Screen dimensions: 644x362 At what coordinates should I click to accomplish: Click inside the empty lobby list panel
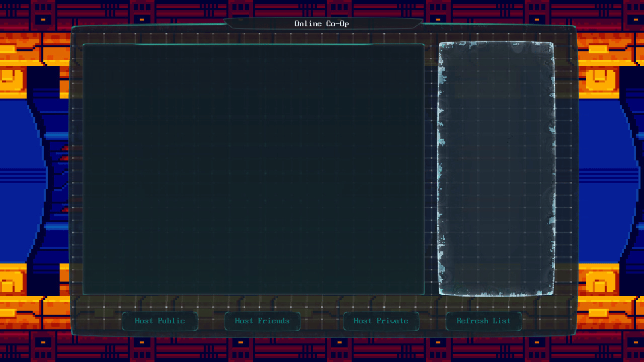[x=253, y=169]
